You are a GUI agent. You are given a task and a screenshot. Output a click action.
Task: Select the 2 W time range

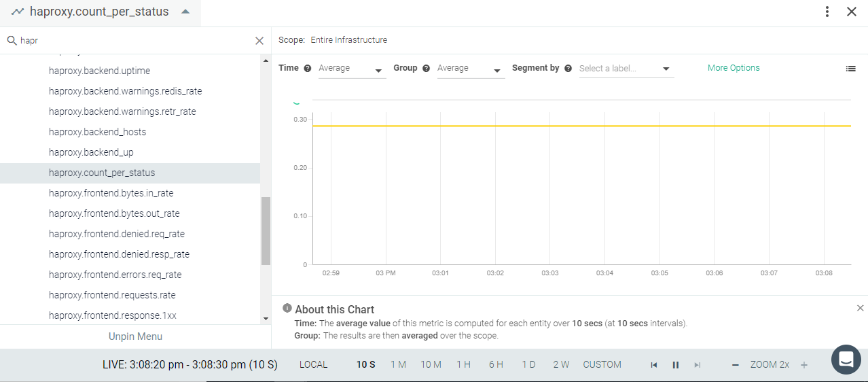point(561,365)
